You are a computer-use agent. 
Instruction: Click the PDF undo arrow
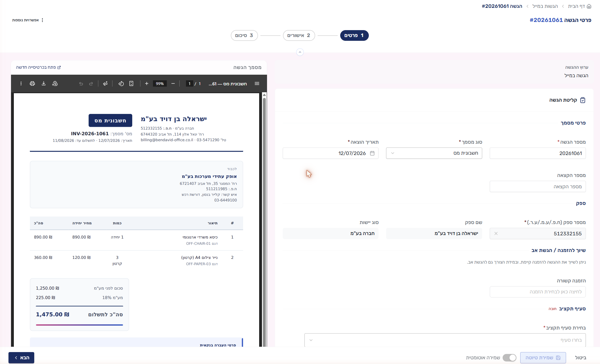81,83
